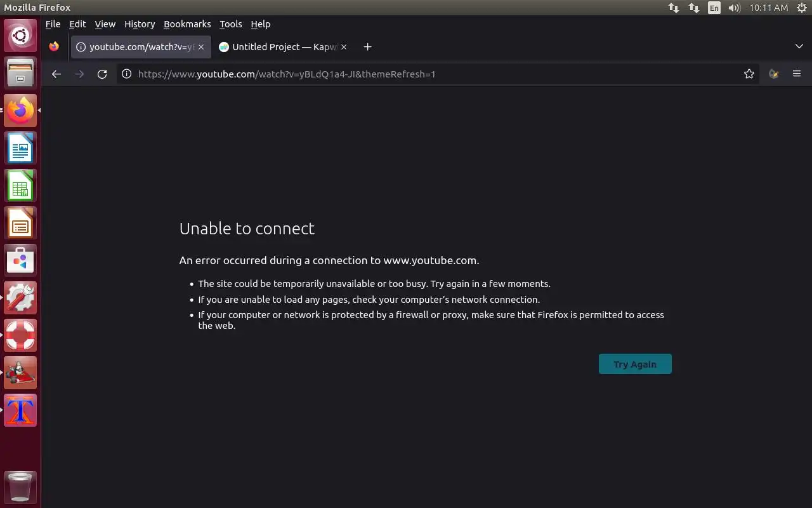Close the youtube.com tab
812x508 pixels.
click(201, 47)
